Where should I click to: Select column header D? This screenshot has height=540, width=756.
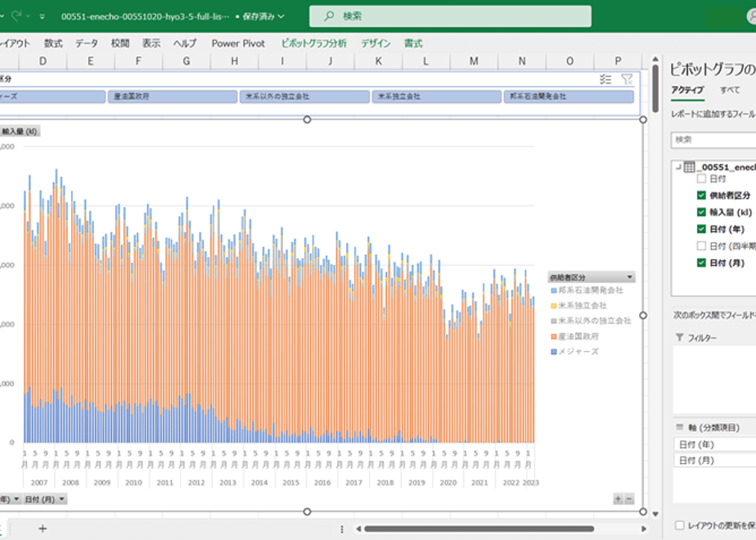43,61
